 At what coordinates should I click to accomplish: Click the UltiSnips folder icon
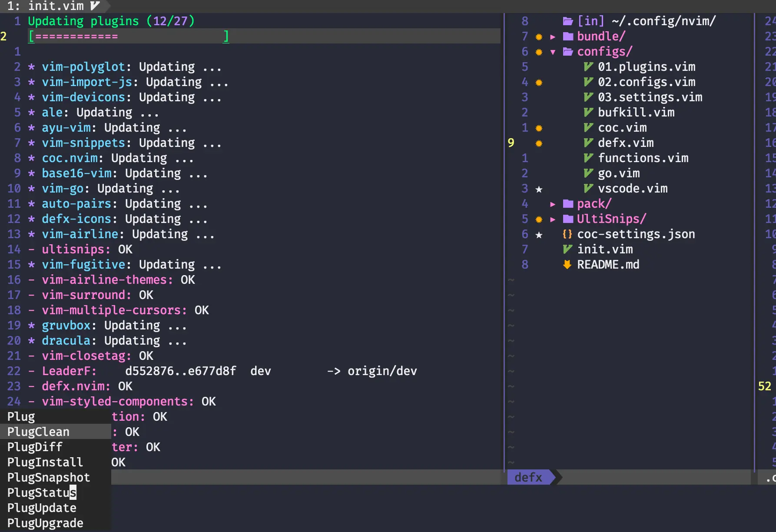(568, 219)
